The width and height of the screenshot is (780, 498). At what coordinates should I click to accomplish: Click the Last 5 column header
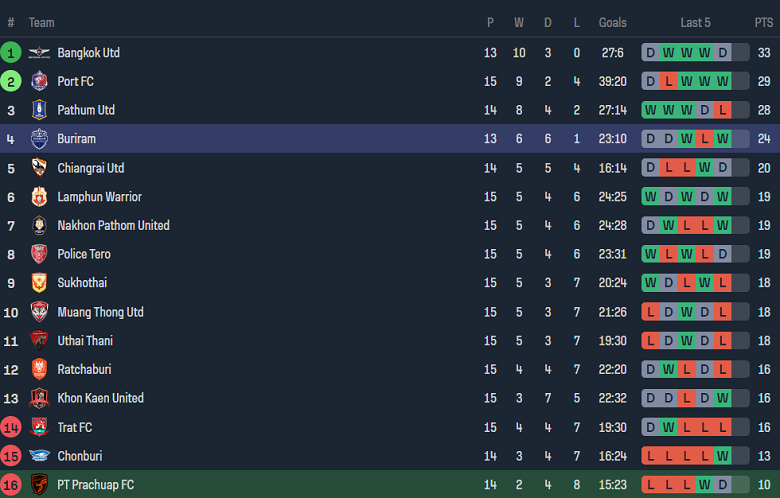tap(696, 22)
